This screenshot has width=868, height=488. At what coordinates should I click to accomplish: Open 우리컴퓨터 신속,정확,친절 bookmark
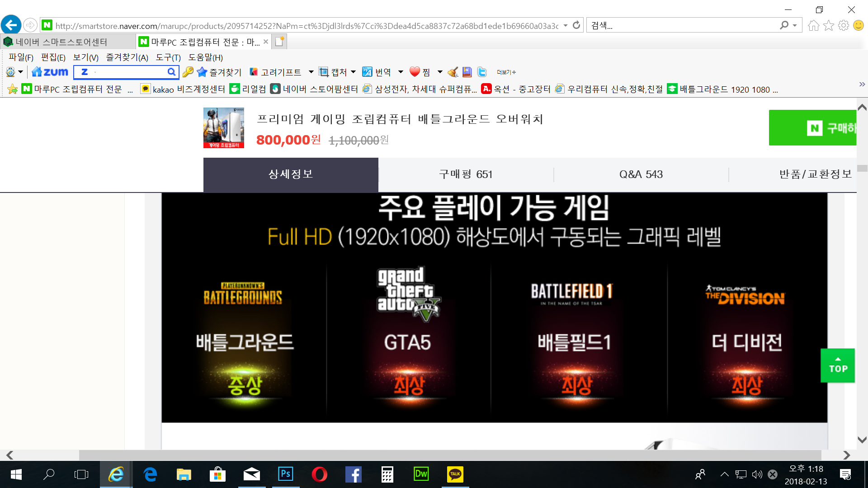click(609, 89)
